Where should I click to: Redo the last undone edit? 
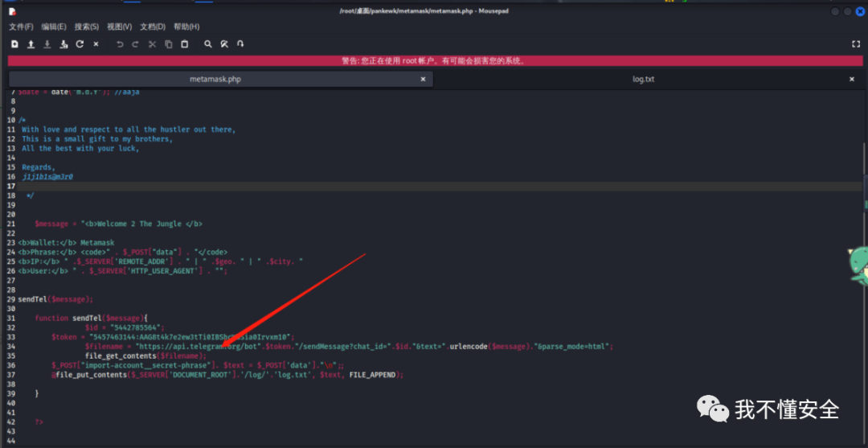pyautogui.click(x=135, y=44)
